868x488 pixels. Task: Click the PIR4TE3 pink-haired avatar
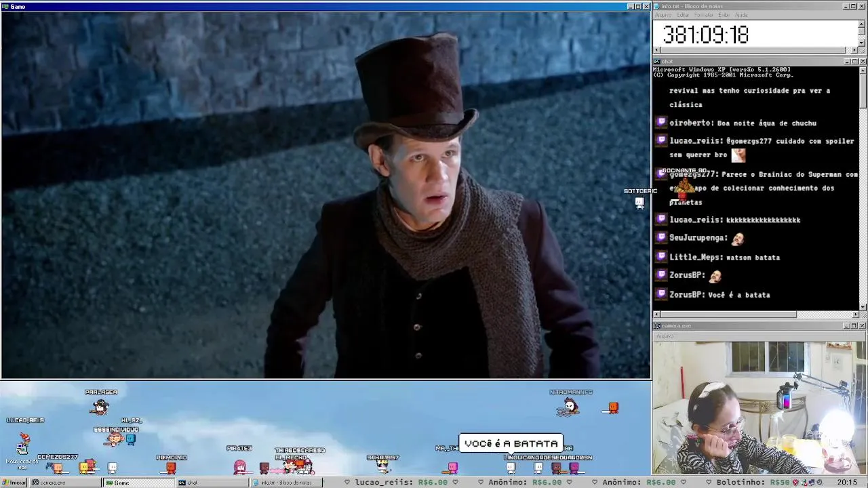point(239,466)
